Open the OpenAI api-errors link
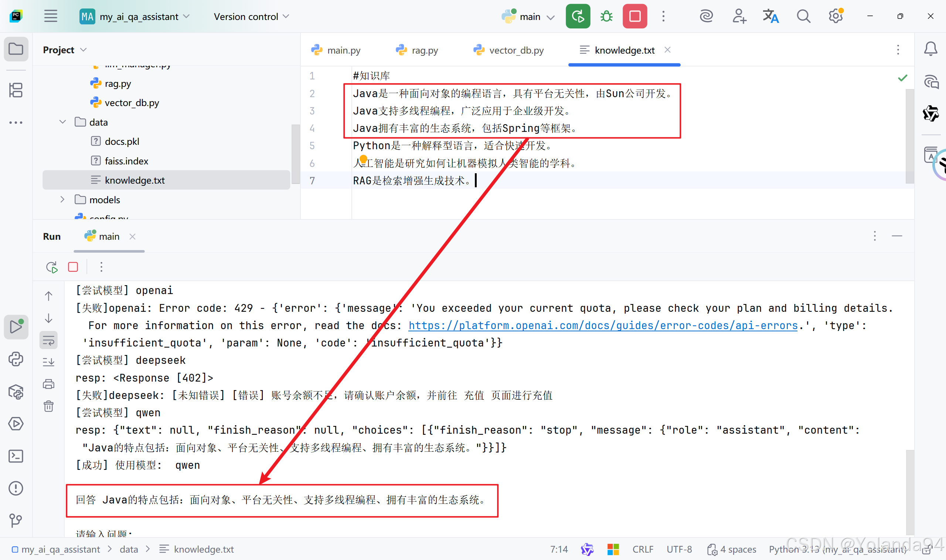 point(603,325)
